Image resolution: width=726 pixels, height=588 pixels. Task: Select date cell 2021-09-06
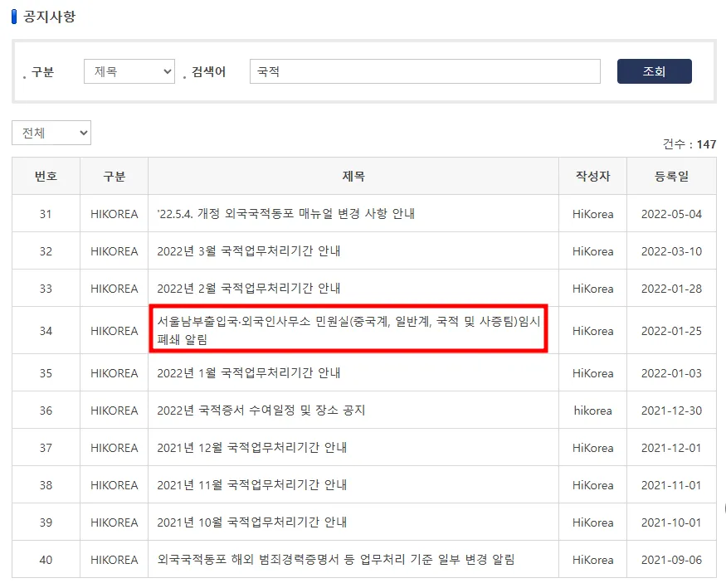pyautogui.click(x=671, y=561)
